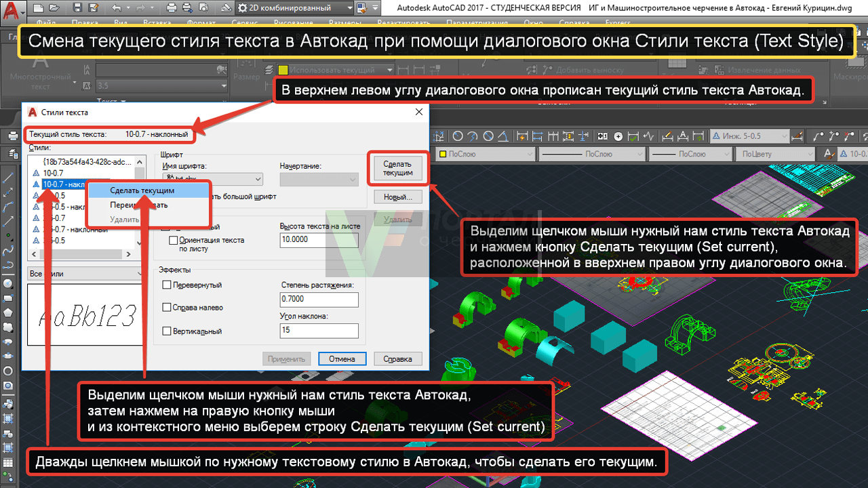This screenshot has height=488, width=868.
Task: Click the Plot preview icon
Action: click(203, 8)
